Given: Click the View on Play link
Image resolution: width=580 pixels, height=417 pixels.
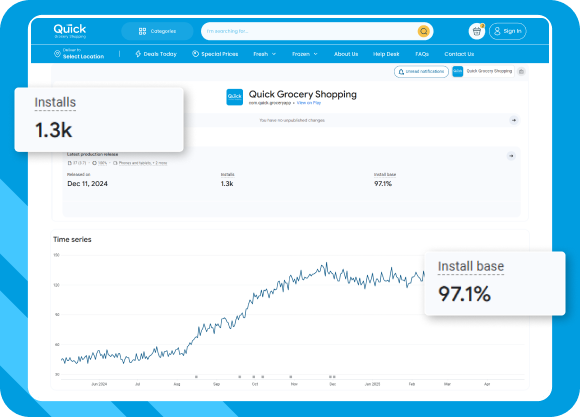Looking at the screenshot, I should tap(309, 103).
